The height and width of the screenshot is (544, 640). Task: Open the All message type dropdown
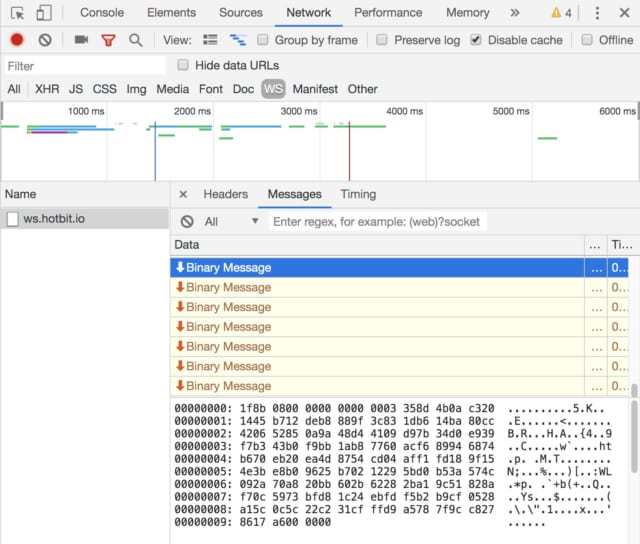tap(231, 222)
